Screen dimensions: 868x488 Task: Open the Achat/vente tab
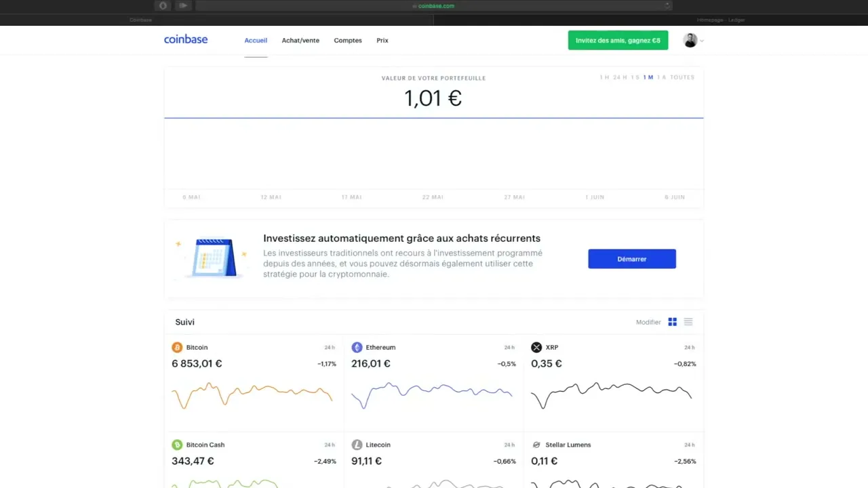click(300, 40)
